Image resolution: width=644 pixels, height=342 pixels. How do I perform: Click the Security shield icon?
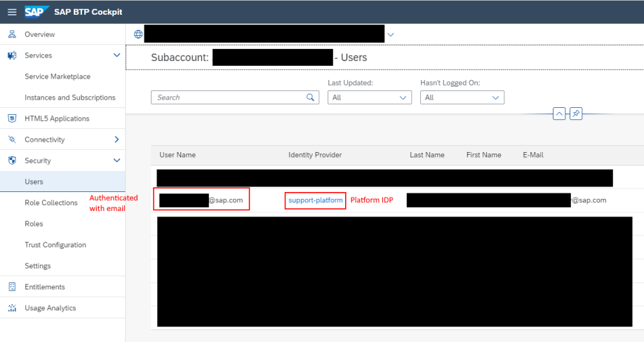pos(13,160)
